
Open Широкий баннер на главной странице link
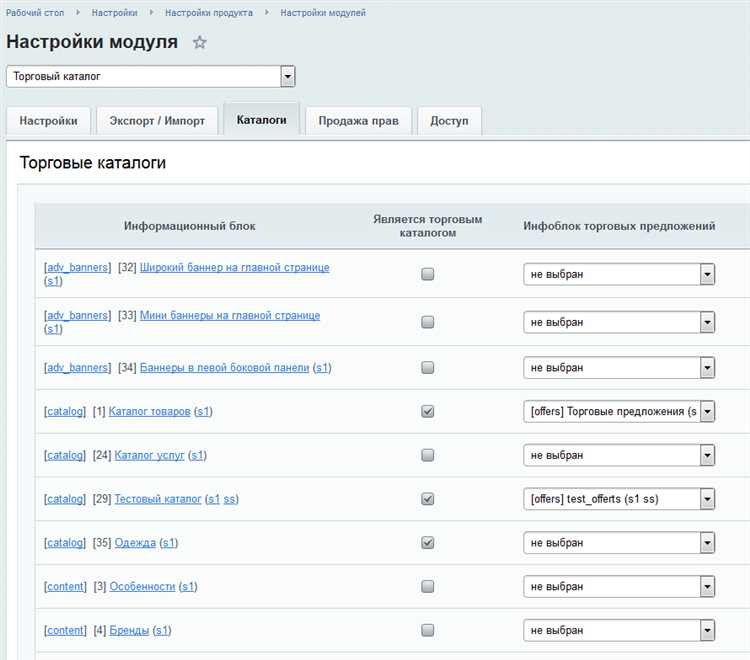[x=234, y=267]
